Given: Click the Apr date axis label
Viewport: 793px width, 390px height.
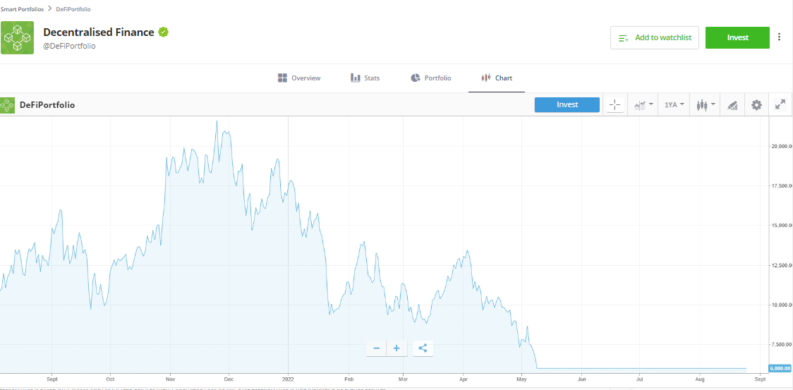Looking at the screenshot, I should (463, 378).
